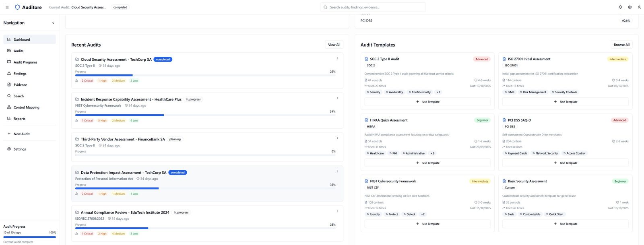Click the Auditore shield logo
The image size is (644, 245).
(17, 7)
